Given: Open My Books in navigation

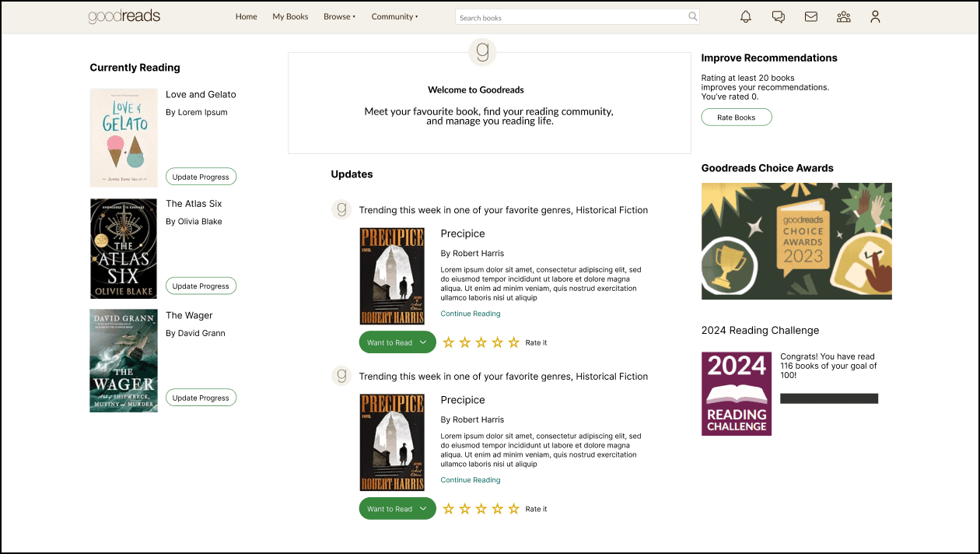Looking at the screenshot, I should [x=290, y=16].
